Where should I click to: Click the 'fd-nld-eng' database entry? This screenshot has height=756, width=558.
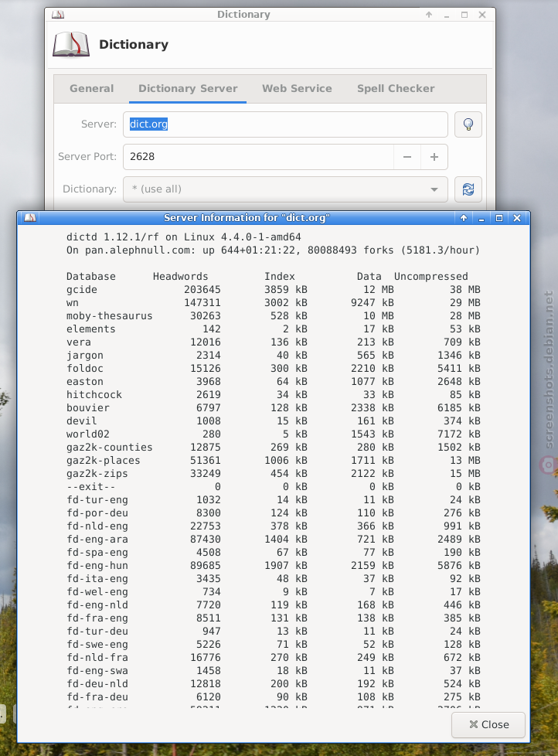pos(97,526)
